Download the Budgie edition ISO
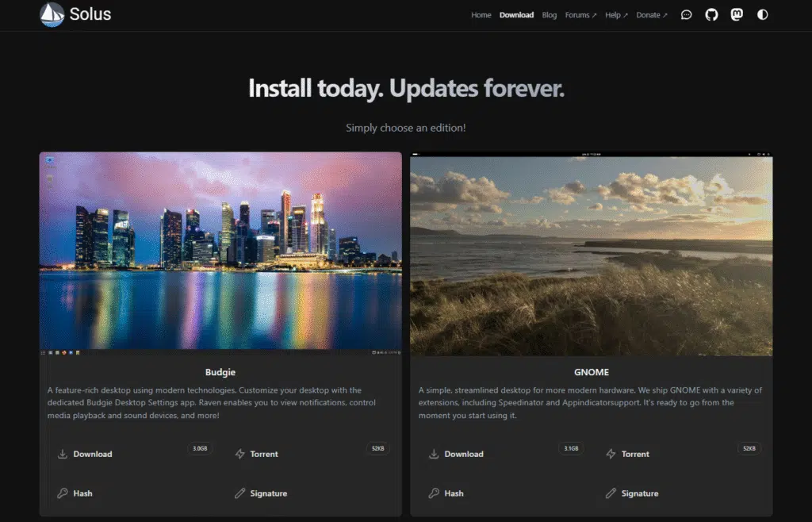 point(92,454)
